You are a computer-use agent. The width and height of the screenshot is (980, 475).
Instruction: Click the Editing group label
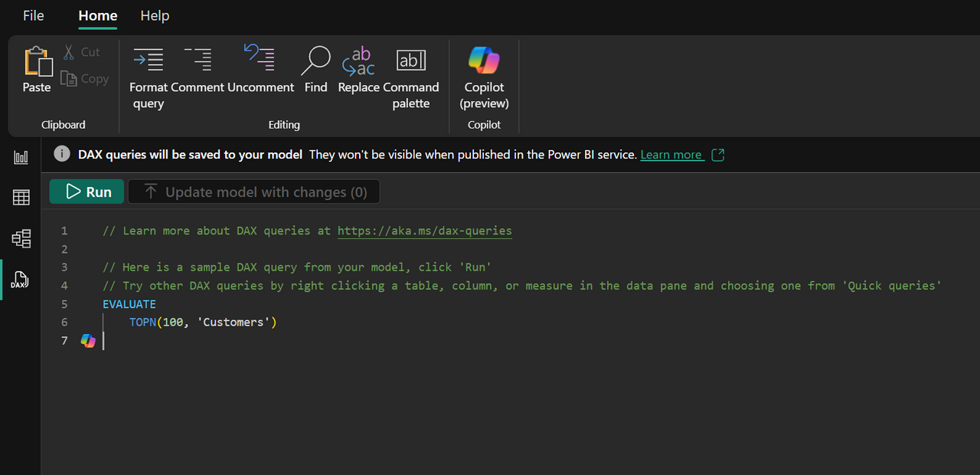point(284,125)
